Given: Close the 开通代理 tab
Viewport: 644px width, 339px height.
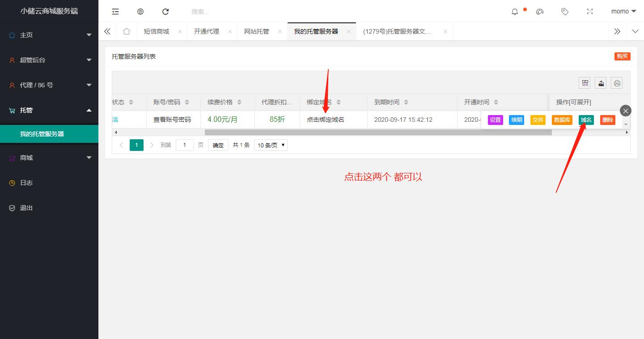Looking at the screenshot, I should click(x=230, y=32).
